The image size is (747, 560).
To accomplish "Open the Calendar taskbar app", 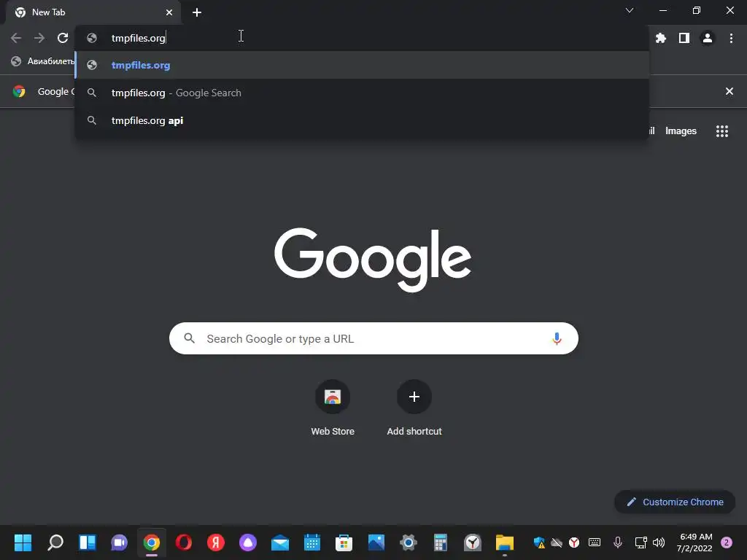I will 312,542.
